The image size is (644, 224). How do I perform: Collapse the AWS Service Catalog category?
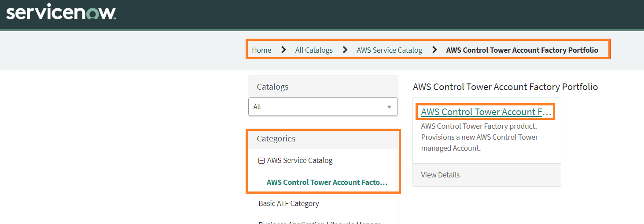tap(261, 161)
